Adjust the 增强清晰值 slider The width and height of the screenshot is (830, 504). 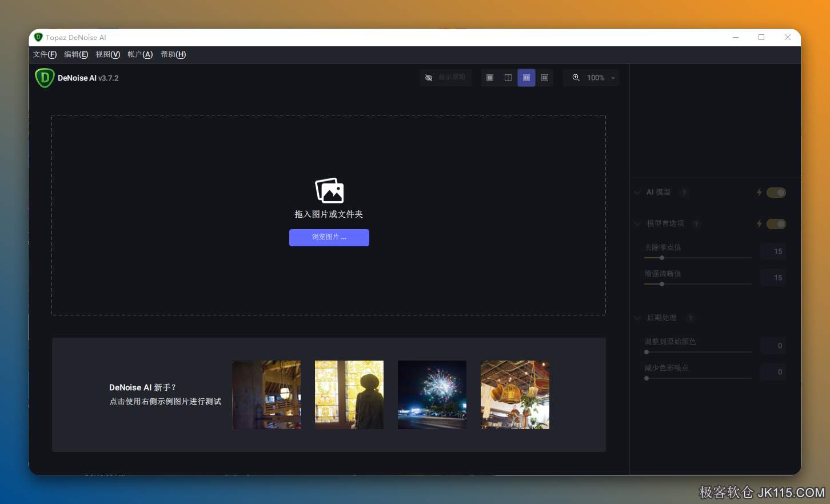[698, 284]
